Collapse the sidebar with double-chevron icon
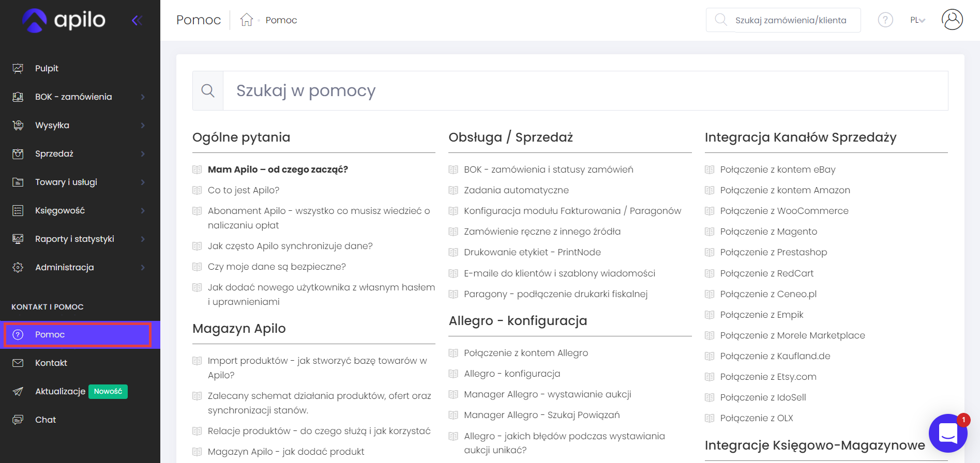 coord(137,20)
